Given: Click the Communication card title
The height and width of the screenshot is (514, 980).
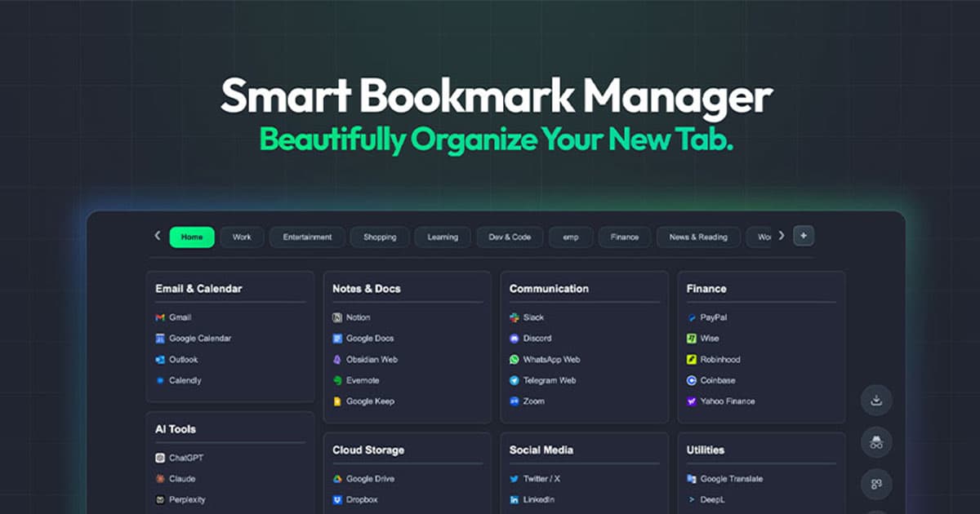Looking at the screenshot, I should point(549,289).
